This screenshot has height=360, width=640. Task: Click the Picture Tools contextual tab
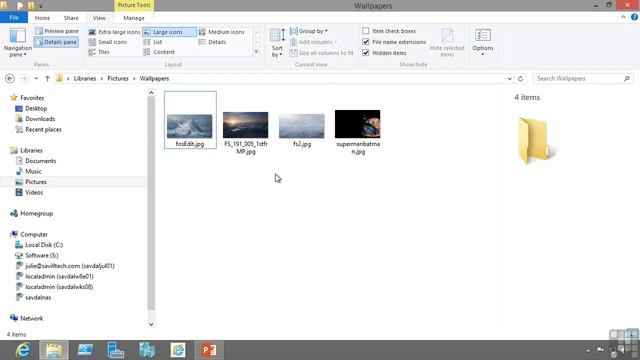134,5
